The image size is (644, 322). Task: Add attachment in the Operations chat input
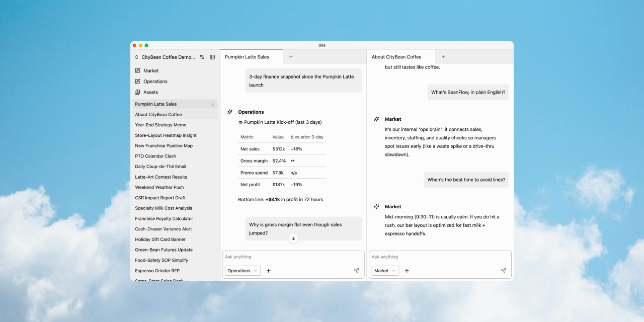268,271
